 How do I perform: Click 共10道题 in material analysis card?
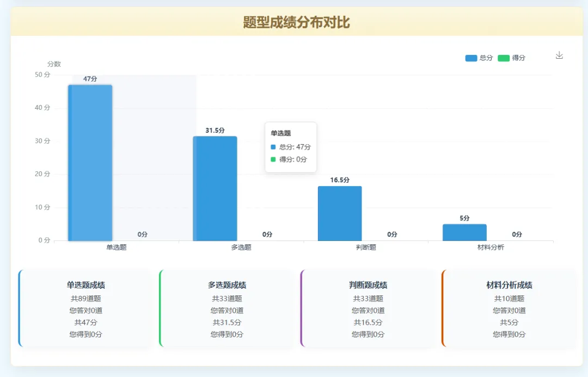click(x=509, y=299)
